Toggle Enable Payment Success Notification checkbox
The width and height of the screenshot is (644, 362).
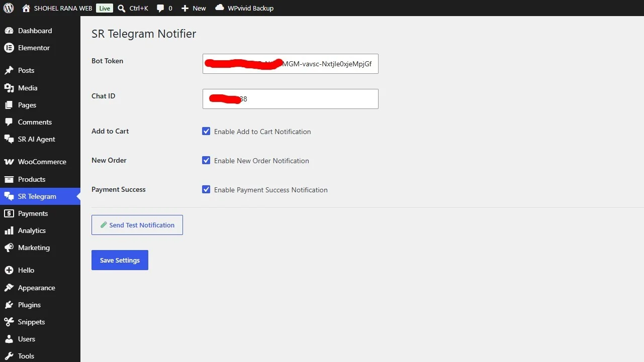(x=206, y=189)
